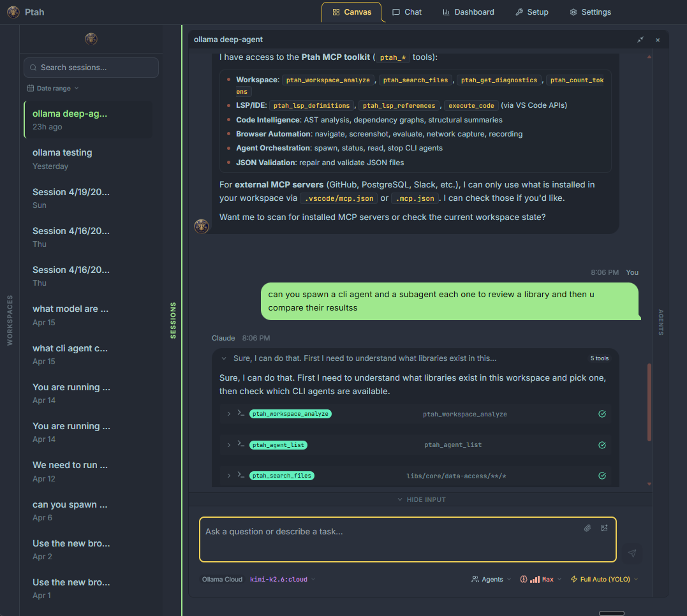Screen dimensions: 687x616
Task: Click the success checkmark next to ptah_workspace_analyze
Action: coord(602,413)
